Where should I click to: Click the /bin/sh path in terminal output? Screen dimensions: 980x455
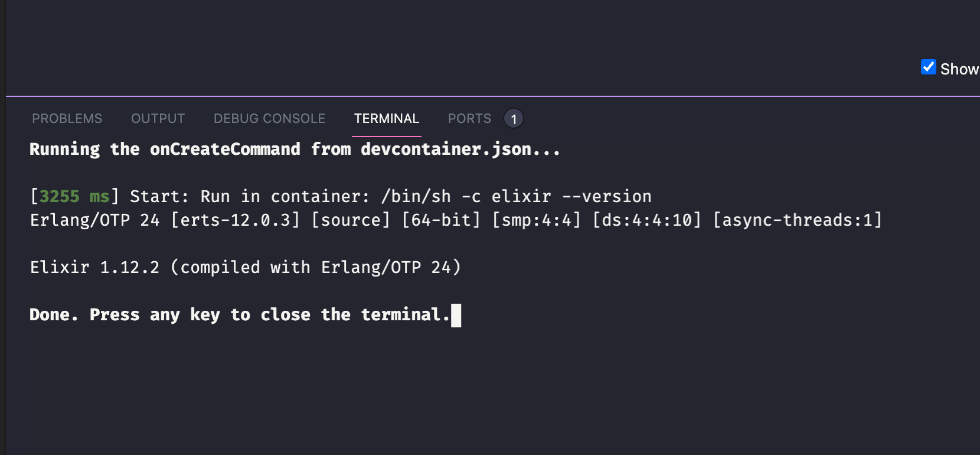(416, 196)
